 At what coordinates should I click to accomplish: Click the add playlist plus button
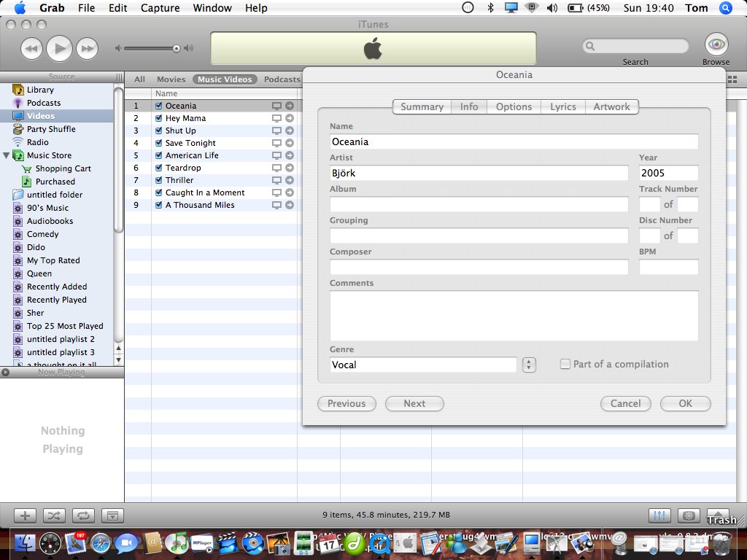[x=25, y=516]
